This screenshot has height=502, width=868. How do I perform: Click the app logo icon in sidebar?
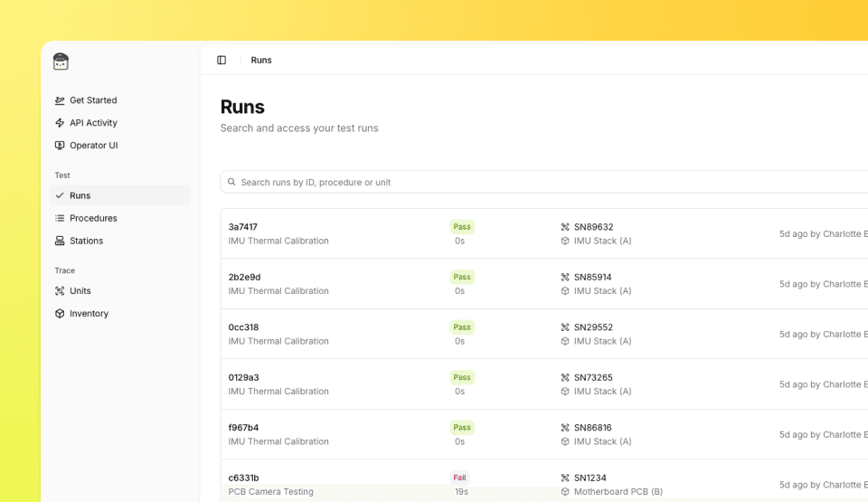pos(61,62)
